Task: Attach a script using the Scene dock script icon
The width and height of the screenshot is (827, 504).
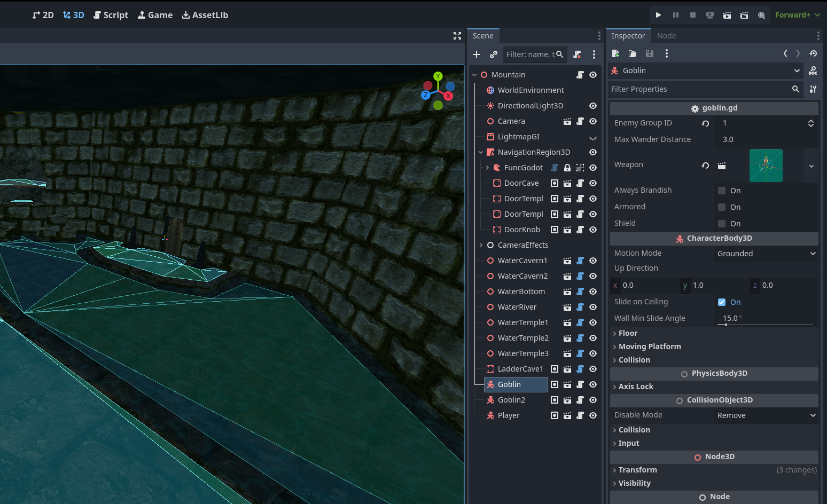Action: coord(577,54)
